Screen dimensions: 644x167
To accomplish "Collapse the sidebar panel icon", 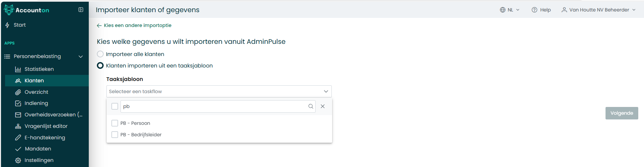I will point(81,10).
